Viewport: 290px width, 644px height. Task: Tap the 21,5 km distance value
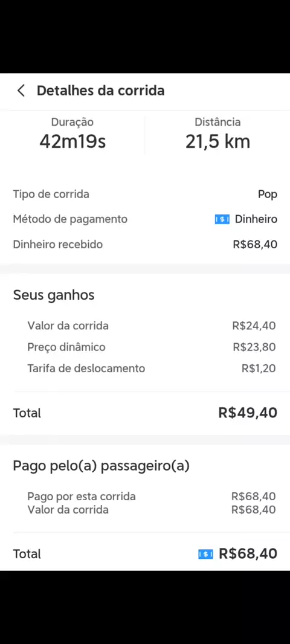click(x=217, y=142)
